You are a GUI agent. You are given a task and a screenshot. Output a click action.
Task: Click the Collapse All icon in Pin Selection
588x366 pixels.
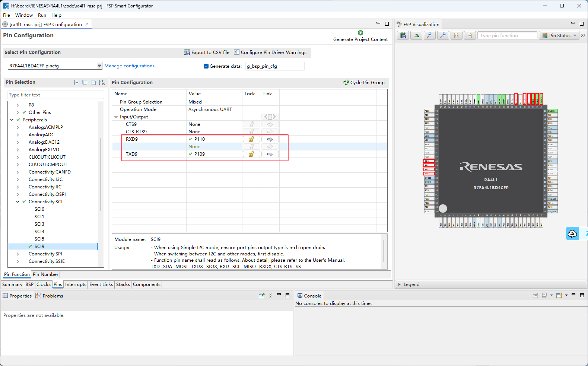pyautogui.click(x=93, y=83)
